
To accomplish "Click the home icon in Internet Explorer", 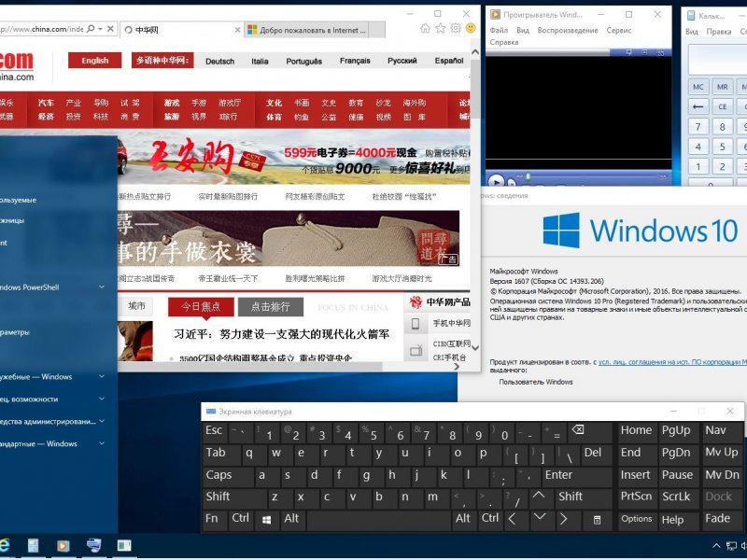I will tap(425, 29).
